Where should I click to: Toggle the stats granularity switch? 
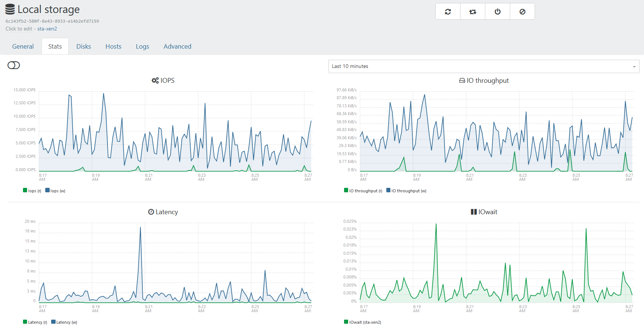14,65
